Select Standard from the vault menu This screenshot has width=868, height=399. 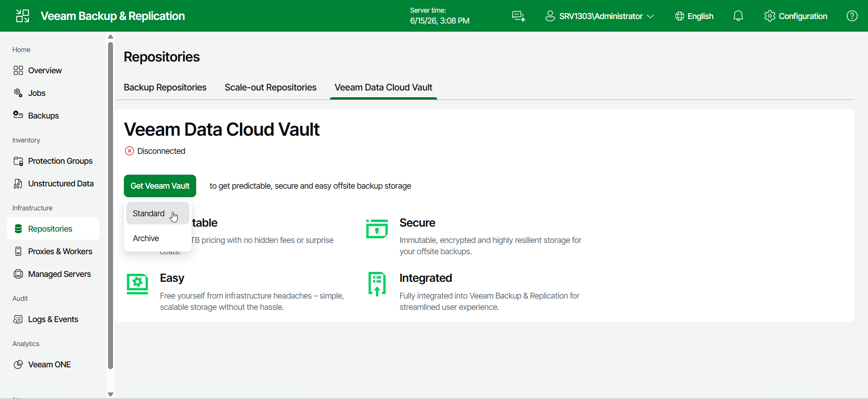tap(158, 214)
